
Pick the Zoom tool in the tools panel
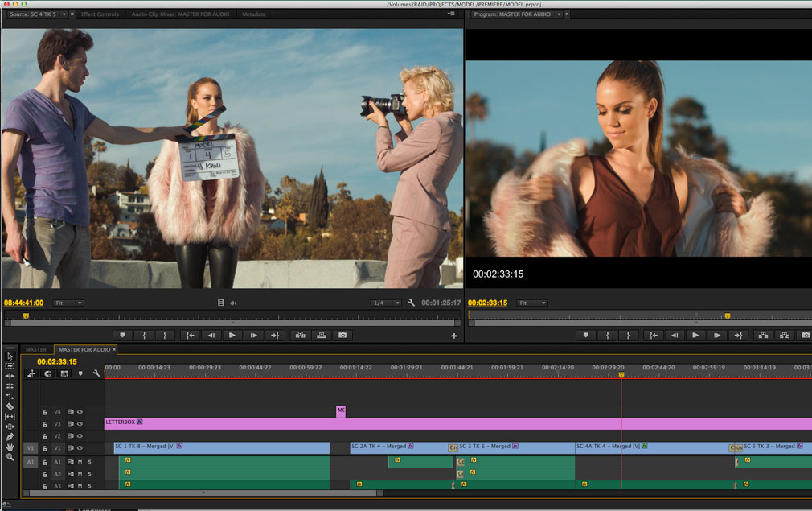coord(10,457)
